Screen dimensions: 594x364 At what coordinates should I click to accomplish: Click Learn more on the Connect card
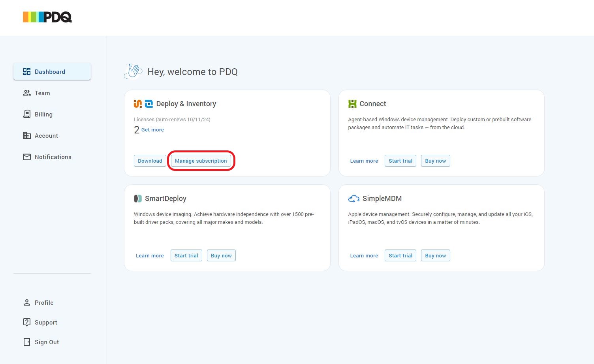click(364, 161)
